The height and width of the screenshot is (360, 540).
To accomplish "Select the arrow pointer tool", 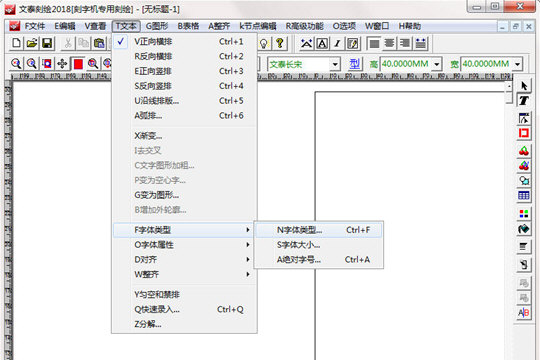I will 524,85.
